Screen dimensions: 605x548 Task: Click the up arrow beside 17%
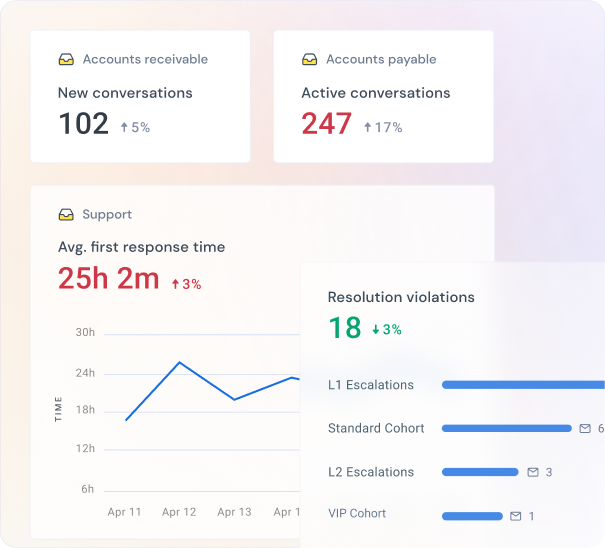[x=367, y=128]
